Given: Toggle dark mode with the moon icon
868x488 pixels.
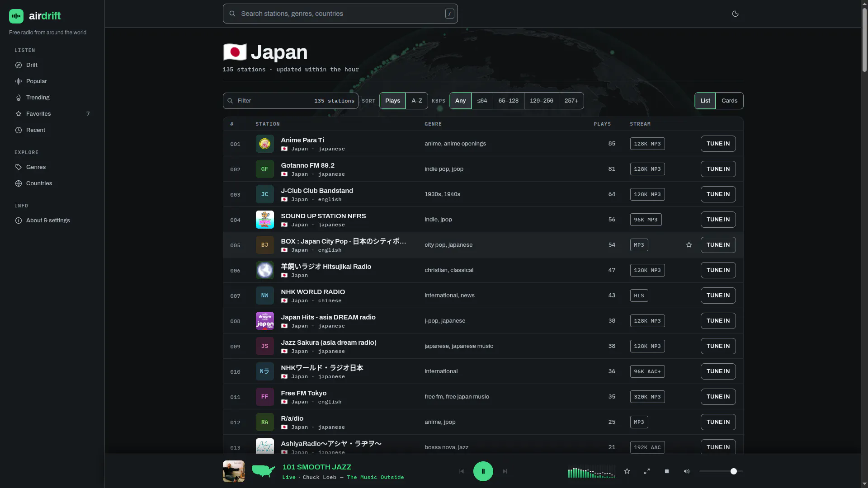Looking at the screenshot, I should click(x=735, y=14).
